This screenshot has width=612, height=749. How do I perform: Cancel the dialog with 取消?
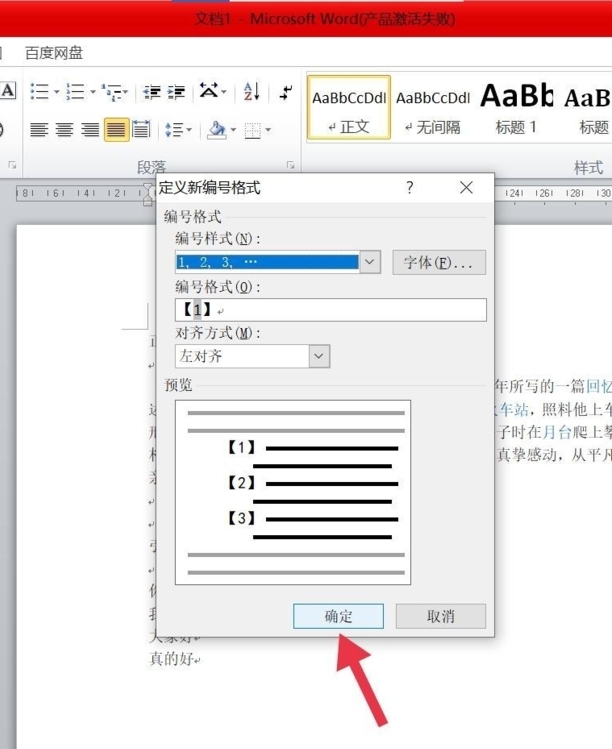[440, 616]
